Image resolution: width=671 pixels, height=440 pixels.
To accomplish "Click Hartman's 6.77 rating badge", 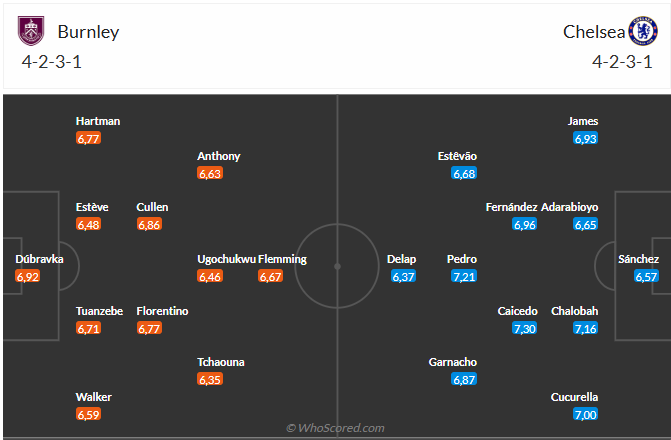I will click(88, 138).
